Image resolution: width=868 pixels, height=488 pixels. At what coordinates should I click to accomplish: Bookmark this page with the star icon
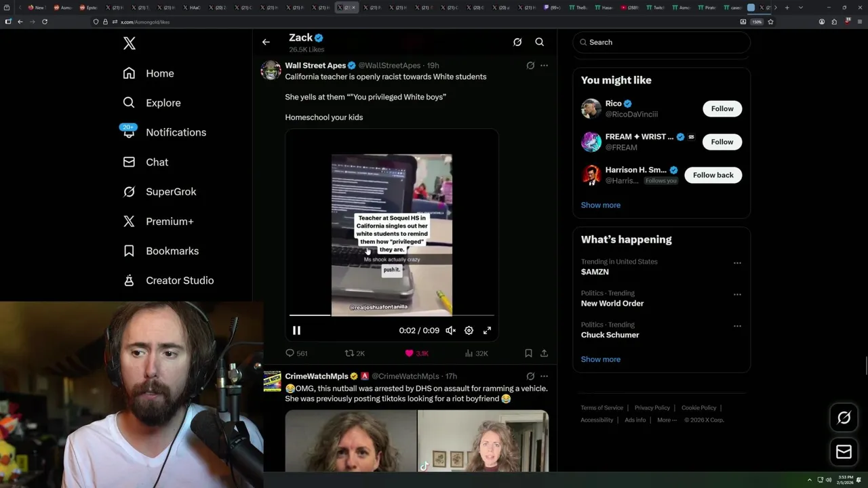pyautogui.click(x=770, y=22)
